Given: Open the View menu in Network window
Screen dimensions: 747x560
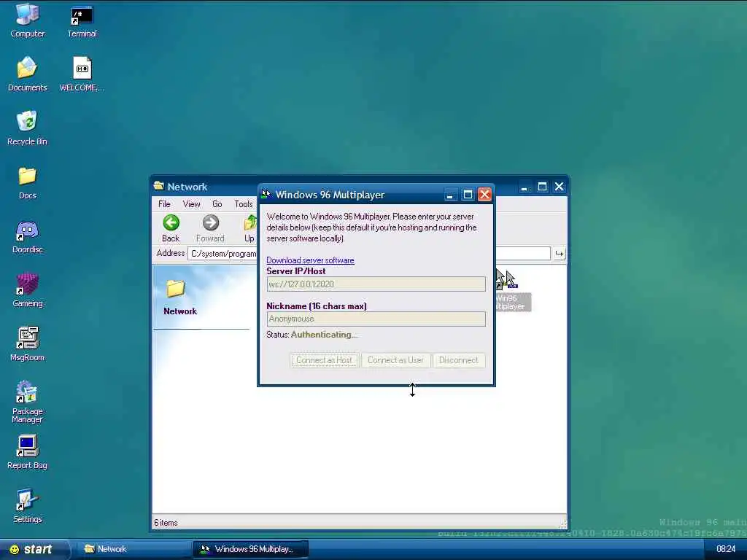Looking at the screenshot, I should tap(192, 204).
